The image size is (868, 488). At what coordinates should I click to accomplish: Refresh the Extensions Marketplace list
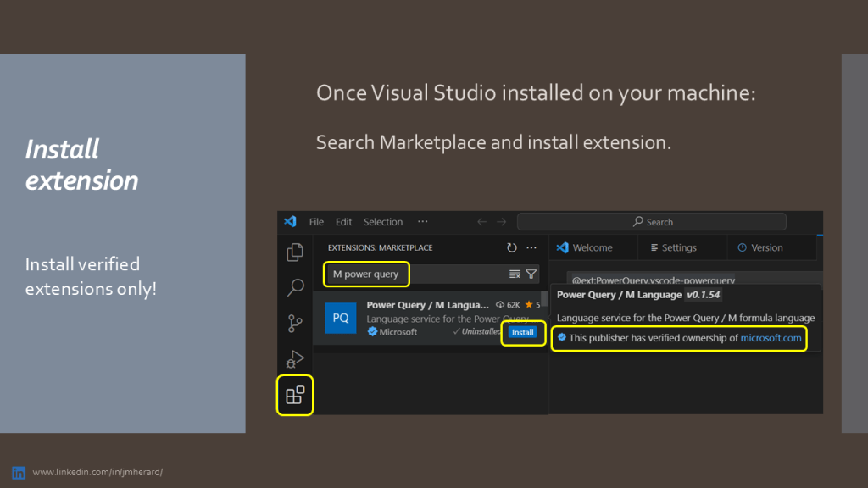tap(511, 247)
